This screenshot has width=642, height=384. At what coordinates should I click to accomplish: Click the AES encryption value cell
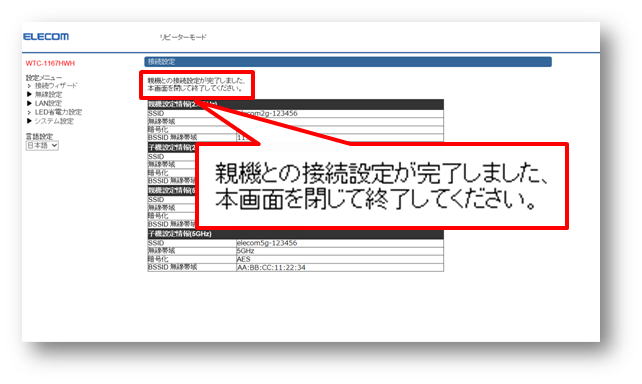pyautogui.click(x=340, y=259)
